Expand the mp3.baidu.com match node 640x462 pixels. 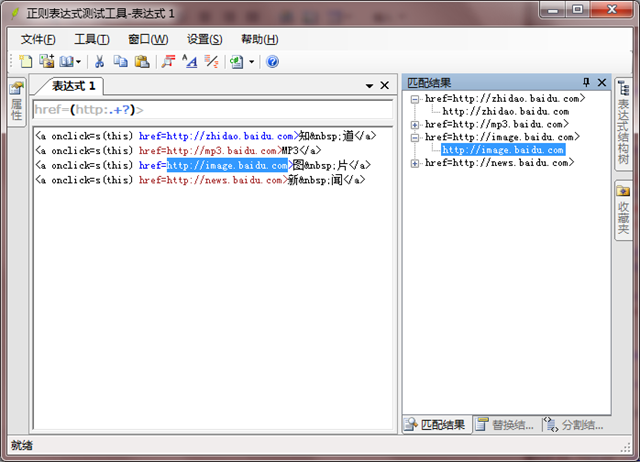tap(415, 125)
